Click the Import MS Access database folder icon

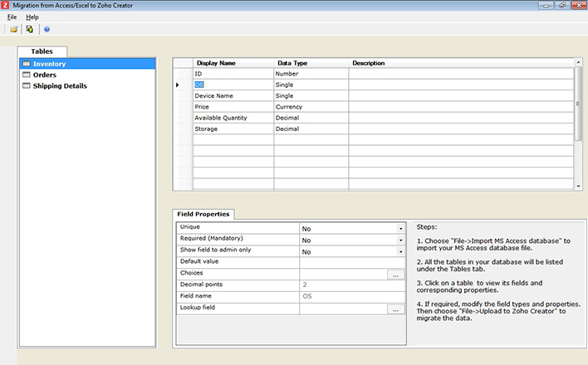(x=14, y=29)
